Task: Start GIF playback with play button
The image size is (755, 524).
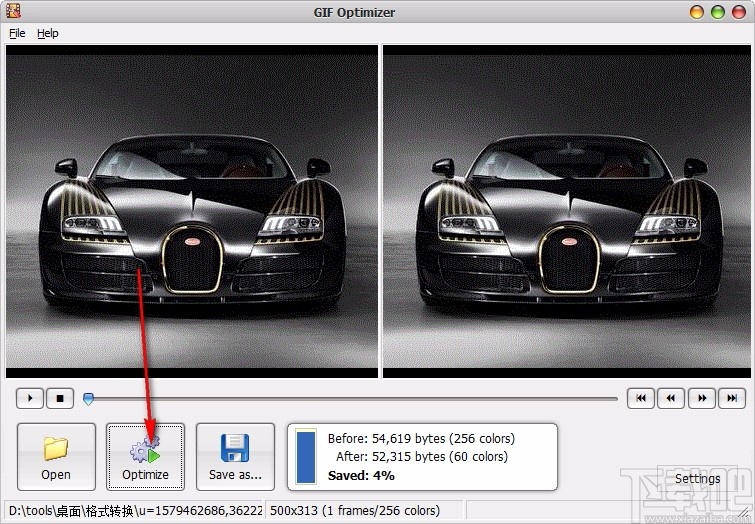Action: [30, 398]
